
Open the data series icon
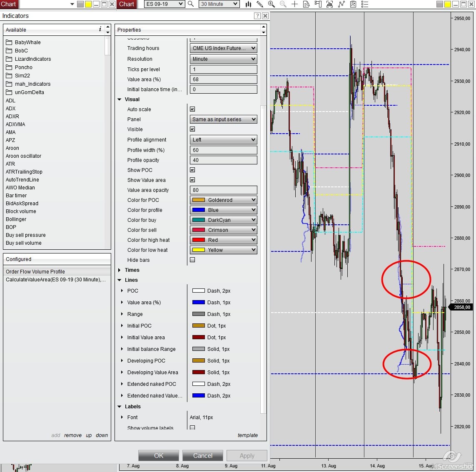(330, 4)
